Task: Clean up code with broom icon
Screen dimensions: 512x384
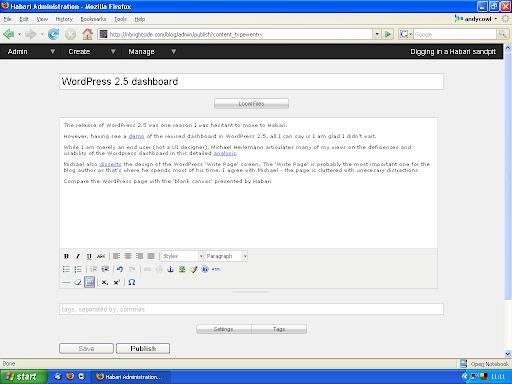Action: pos(194,269)
